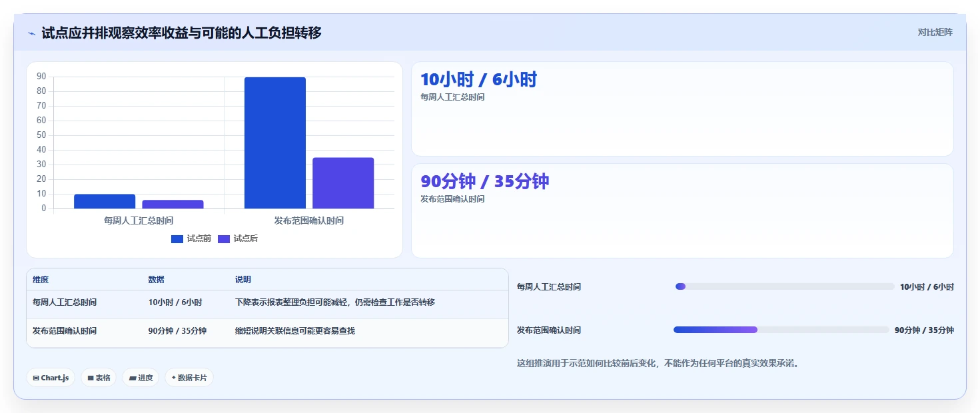Click the lightning icon beside the heading
980x413 pixels.
[31, 33]
